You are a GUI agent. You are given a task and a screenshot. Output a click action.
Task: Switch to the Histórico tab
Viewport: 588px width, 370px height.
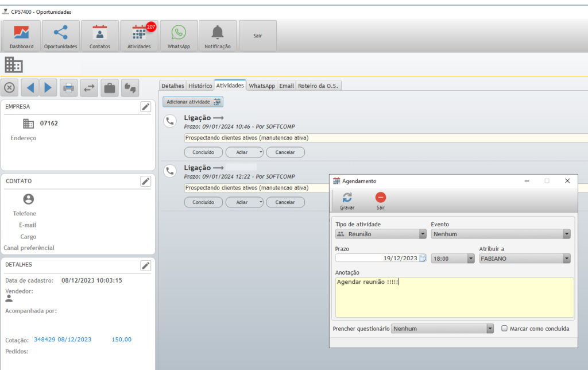click(200, 86)
